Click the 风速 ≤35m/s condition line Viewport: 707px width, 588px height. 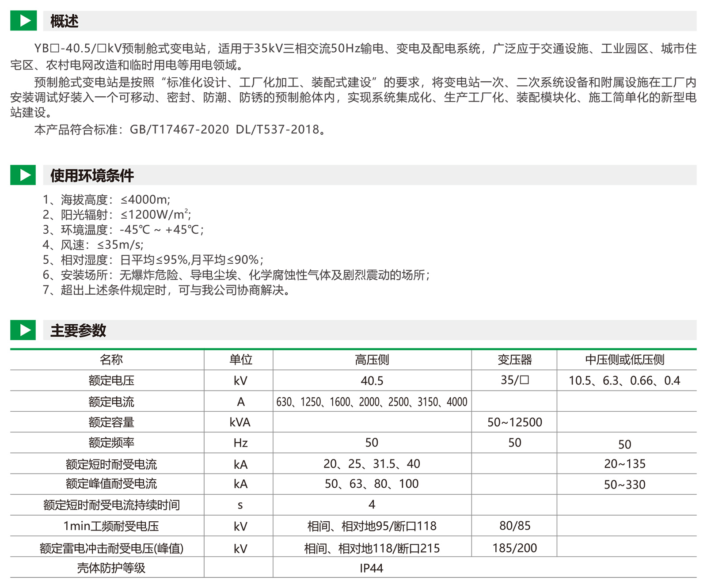tap(93, 245)
